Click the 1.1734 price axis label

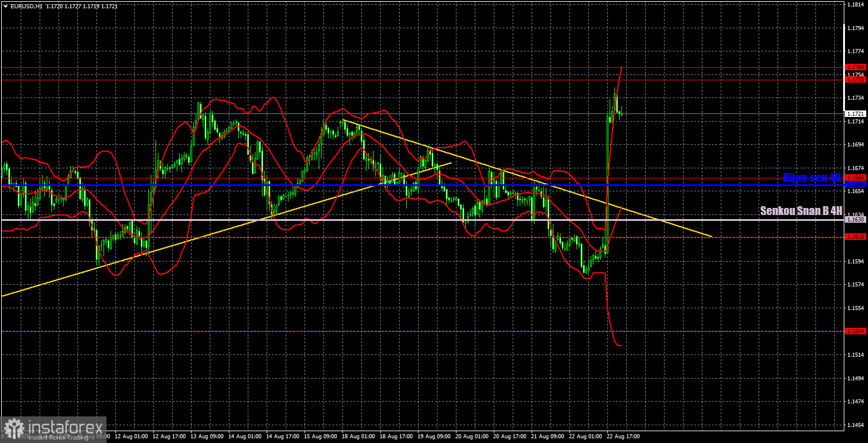click(x=856, y=98)
